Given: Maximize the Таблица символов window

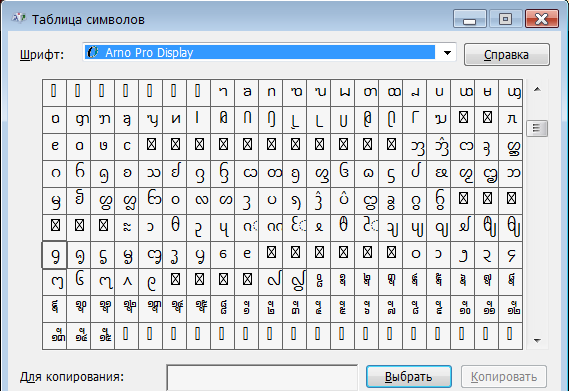Looking at the screenshot, I should tap(505, 19).
